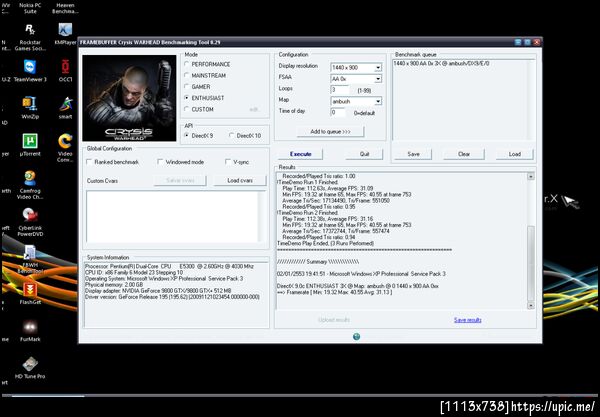Click the Execute button
The image size is (600, 417).
[300, 154]
